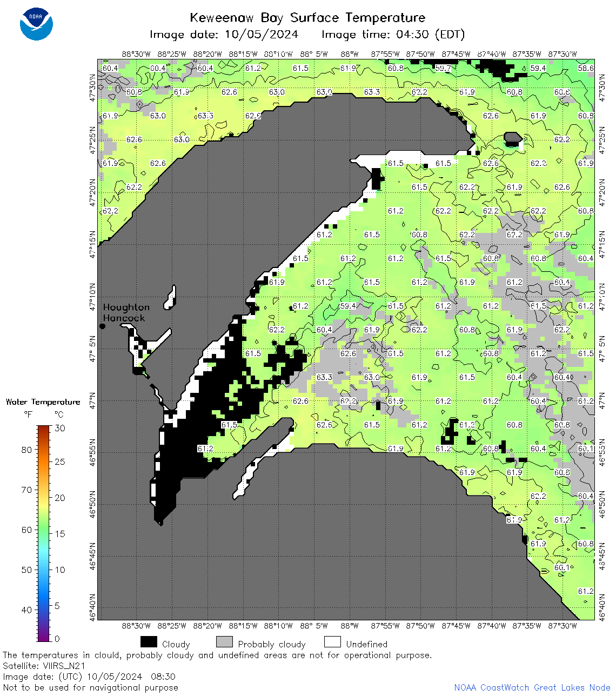
Task: Click the 'Satellite: VIIRS_N21' footer text
Action: [x=44, y=666]
